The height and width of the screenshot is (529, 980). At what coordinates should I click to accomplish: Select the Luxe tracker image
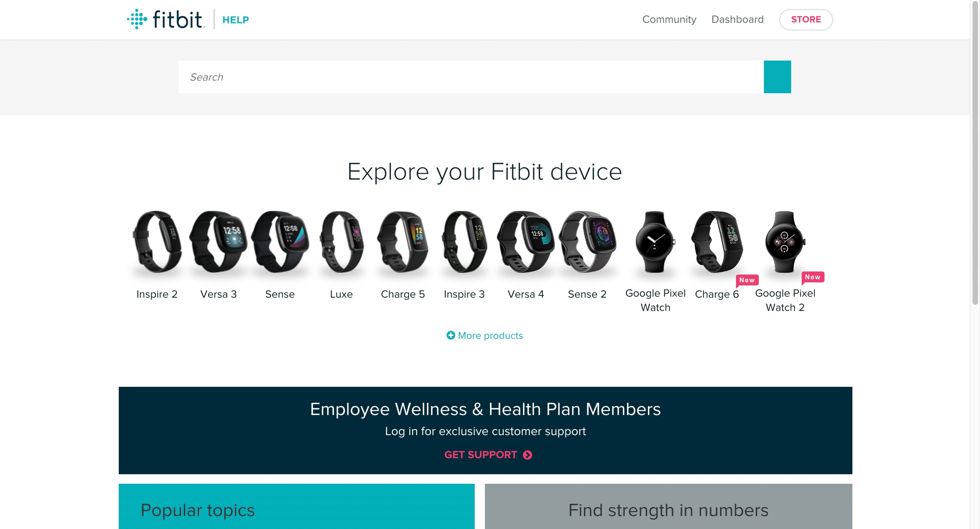(341, 242)
